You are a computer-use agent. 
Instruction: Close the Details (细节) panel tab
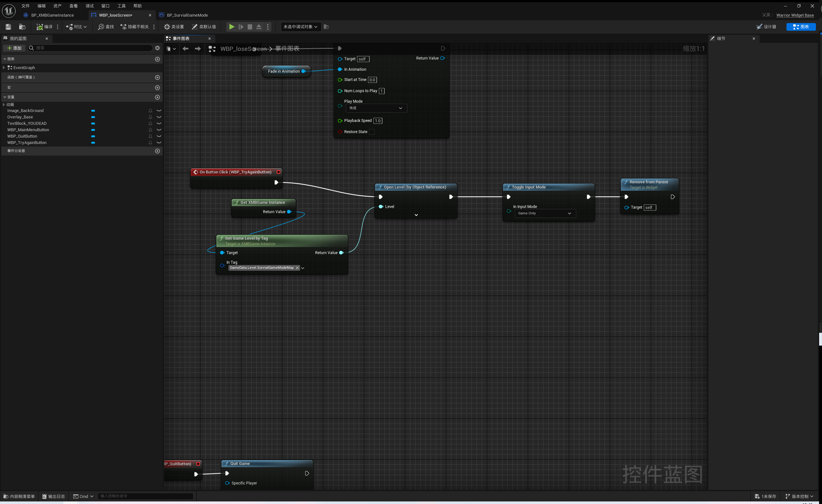(754, 39)
